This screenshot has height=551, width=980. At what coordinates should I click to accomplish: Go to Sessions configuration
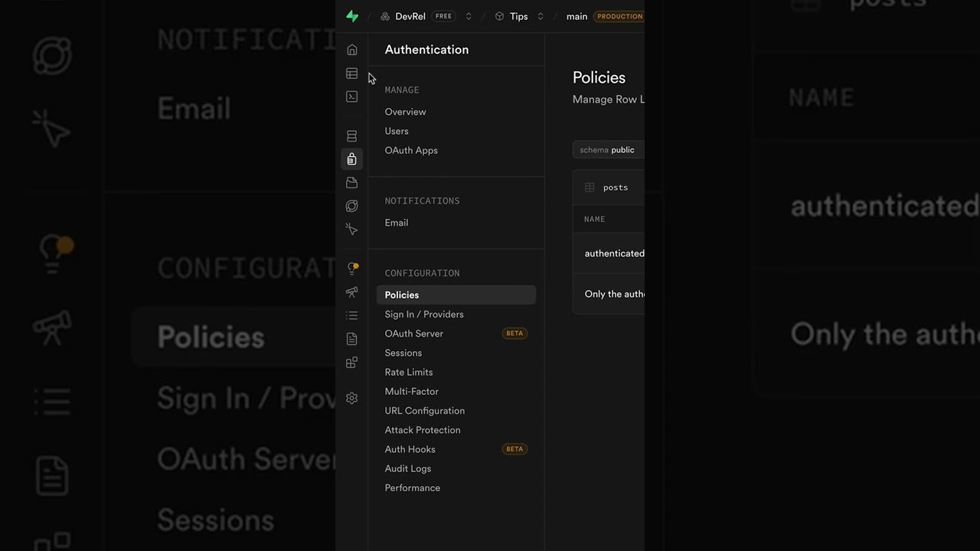click(403, 353)
